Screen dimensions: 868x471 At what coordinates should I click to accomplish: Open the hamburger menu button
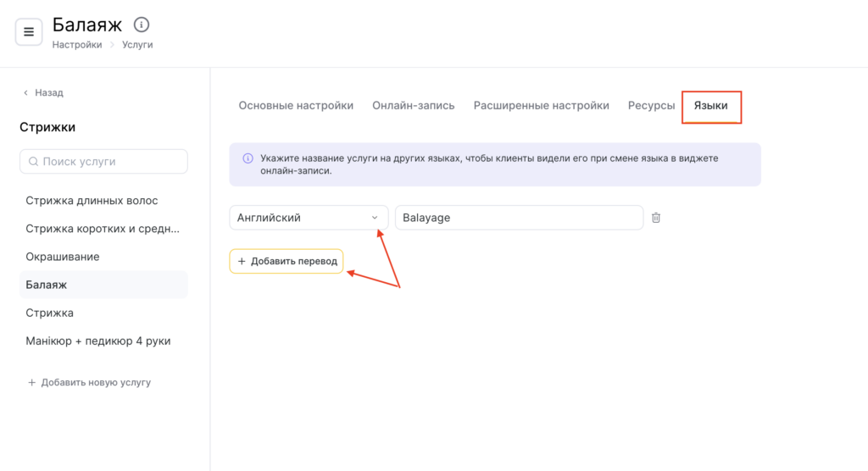click(29, 32)
